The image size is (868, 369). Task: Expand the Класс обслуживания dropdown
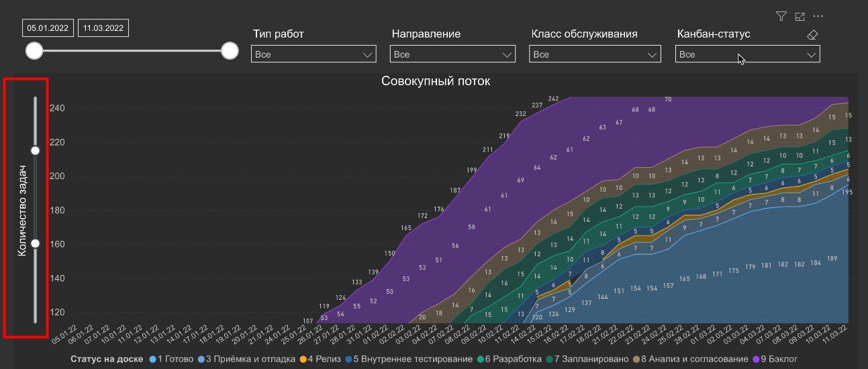click(x=595, y=54)
